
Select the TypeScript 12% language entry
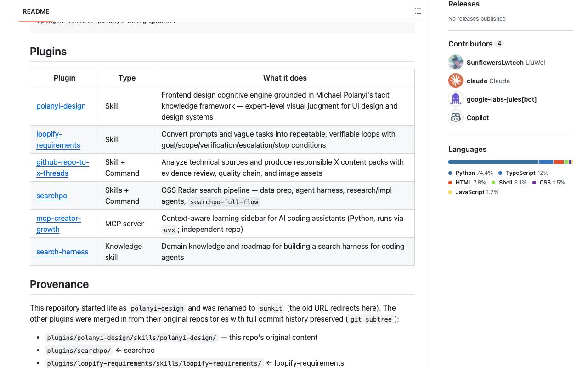click(x=523, y=173)
